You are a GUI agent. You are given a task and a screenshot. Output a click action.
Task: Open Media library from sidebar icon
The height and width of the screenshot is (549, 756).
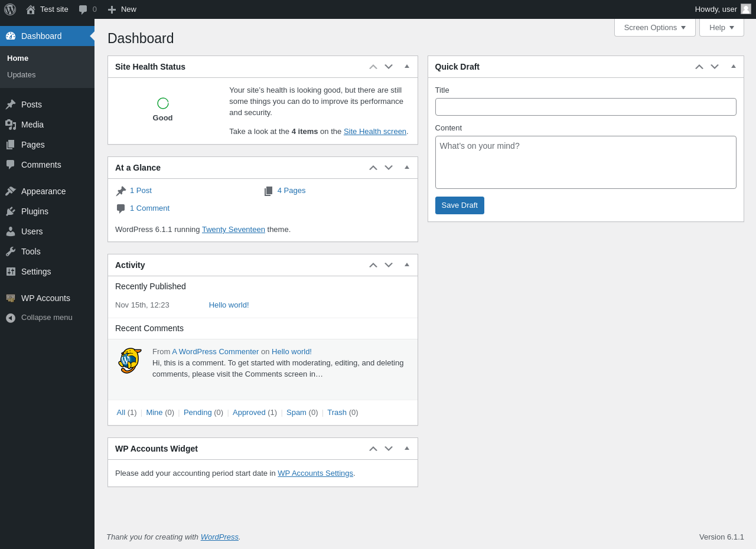(x=11, y=125)
